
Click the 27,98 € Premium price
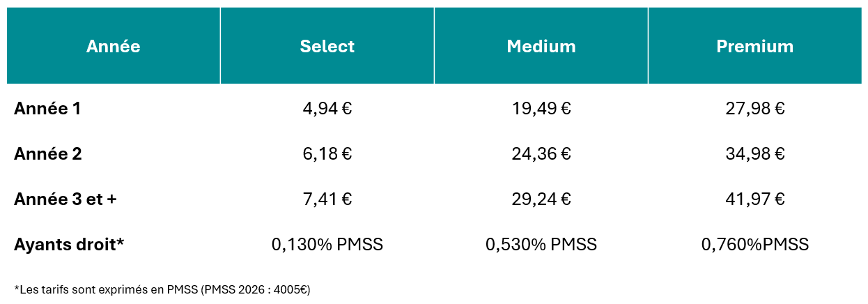pos(755,109)
